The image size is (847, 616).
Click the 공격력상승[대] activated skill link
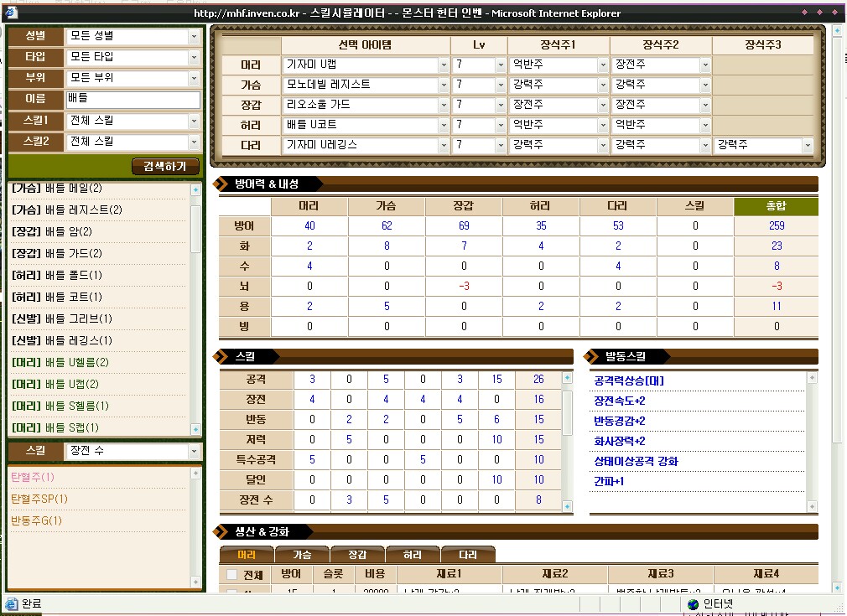click(628, 380)
